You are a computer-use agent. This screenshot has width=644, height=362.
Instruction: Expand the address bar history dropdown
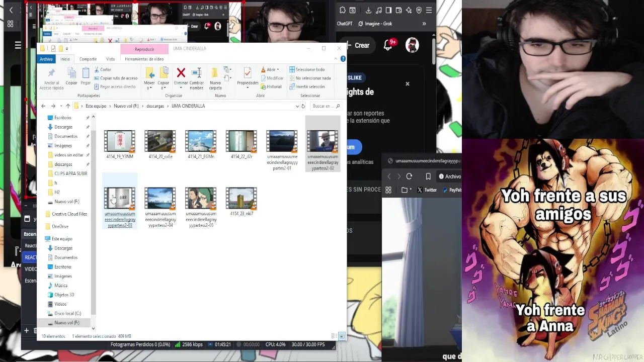pos(297,106)
